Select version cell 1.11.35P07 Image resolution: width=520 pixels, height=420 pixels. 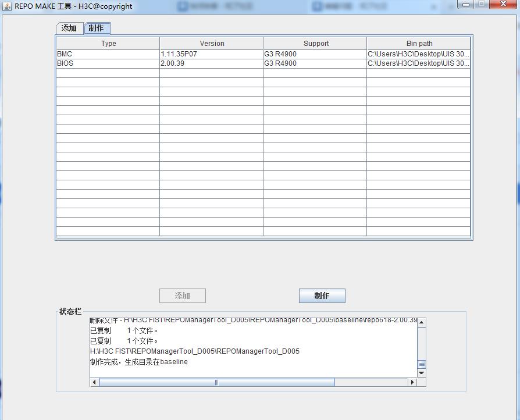(212, 54)
